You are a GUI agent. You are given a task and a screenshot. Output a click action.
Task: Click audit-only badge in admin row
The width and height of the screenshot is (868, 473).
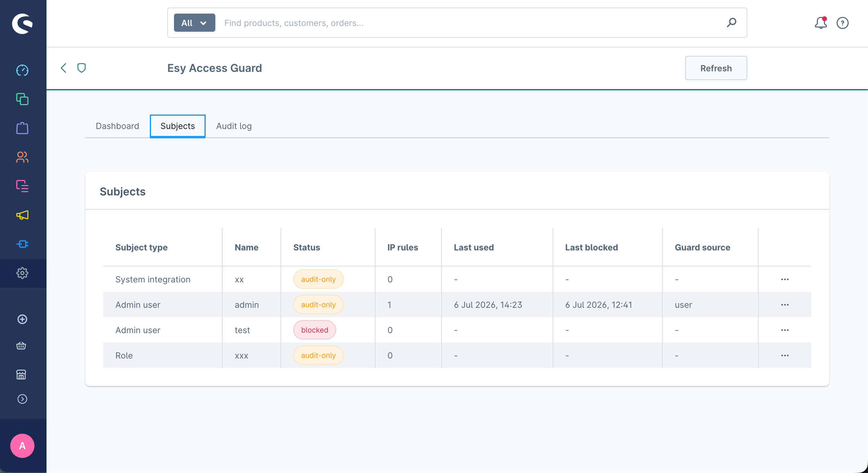pyautogui.click(x=318, y=304)
